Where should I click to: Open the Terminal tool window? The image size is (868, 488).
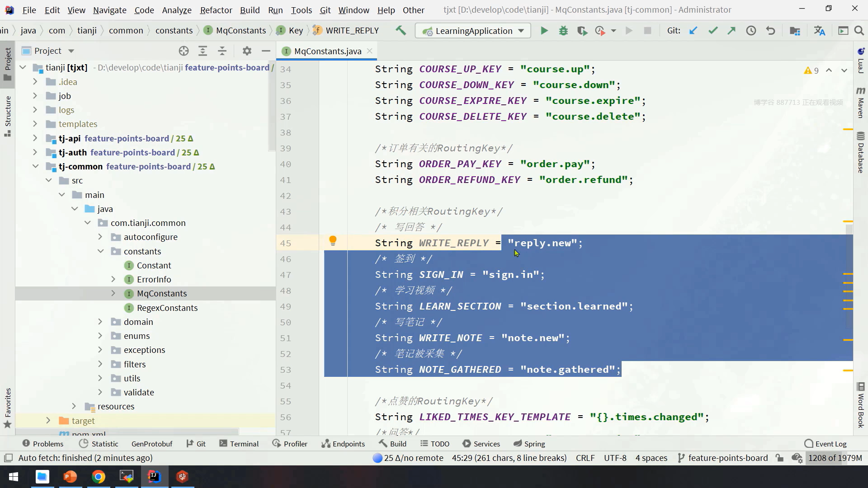tap(239, 444)
